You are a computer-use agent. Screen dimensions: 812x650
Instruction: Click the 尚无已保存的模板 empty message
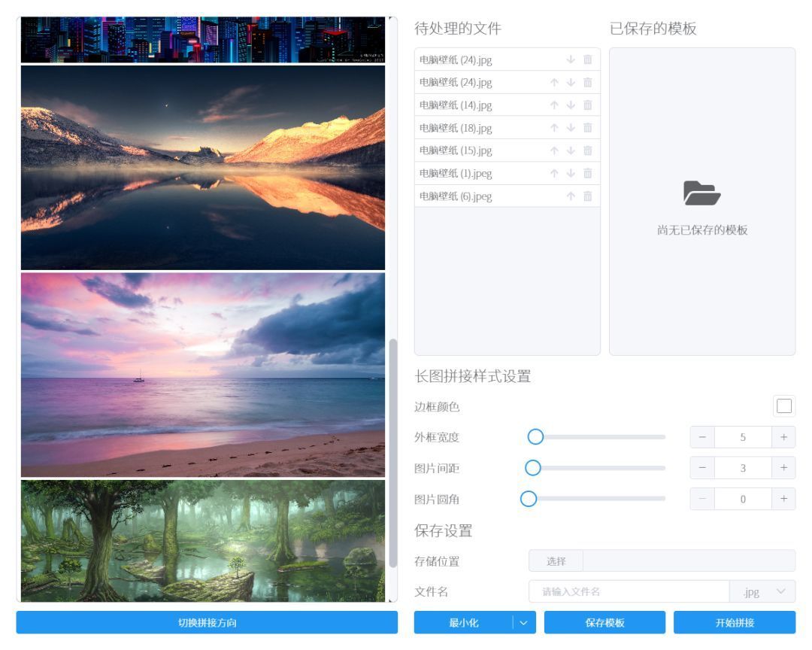tap(702, 229)
